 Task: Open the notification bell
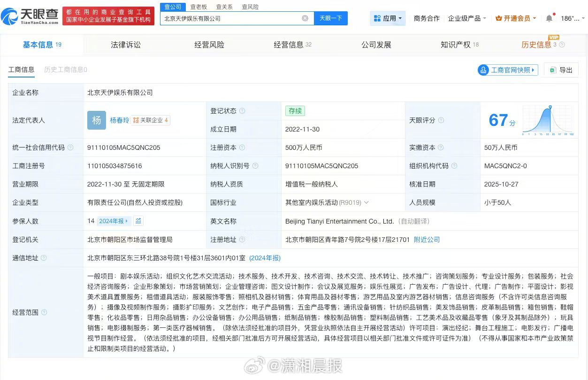[x=549, y=18]
